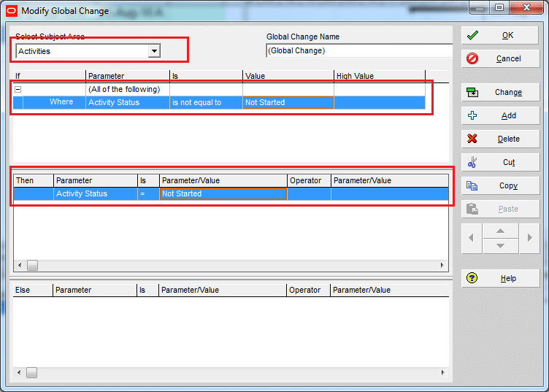Open Help via its label

tap(508, 279)
